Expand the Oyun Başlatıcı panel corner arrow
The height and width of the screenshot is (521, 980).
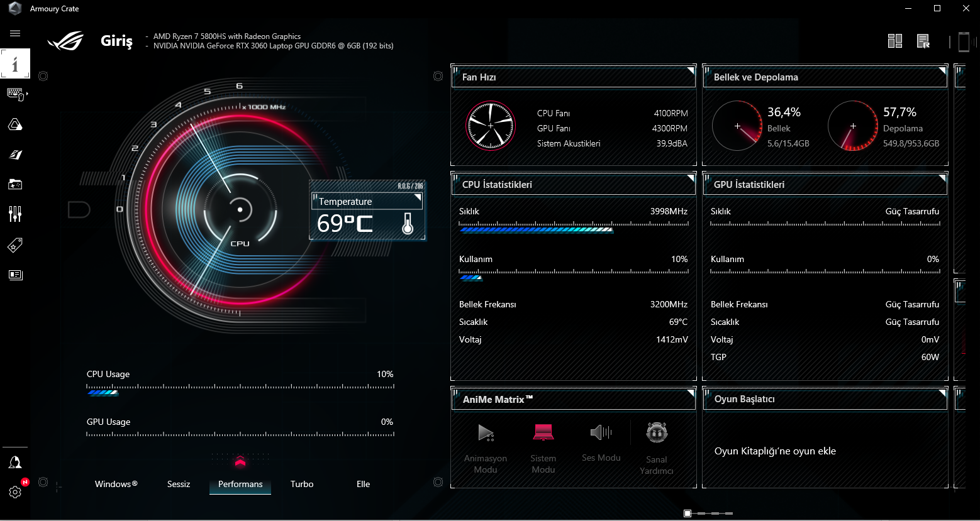[942, 393]
